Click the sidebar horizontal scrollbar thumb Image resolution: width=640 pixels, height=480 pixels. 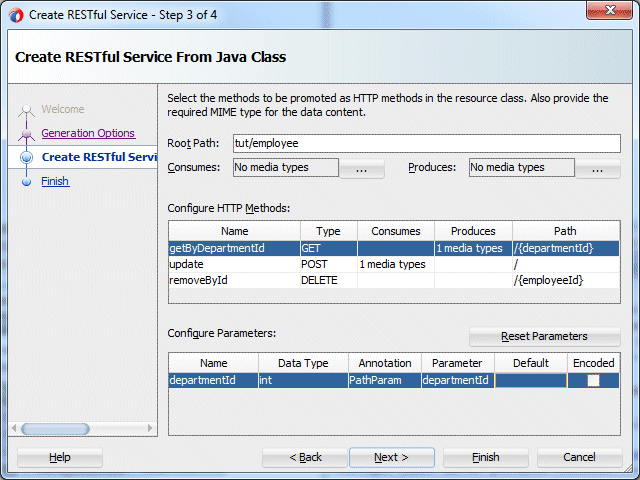tap(55, 429)
